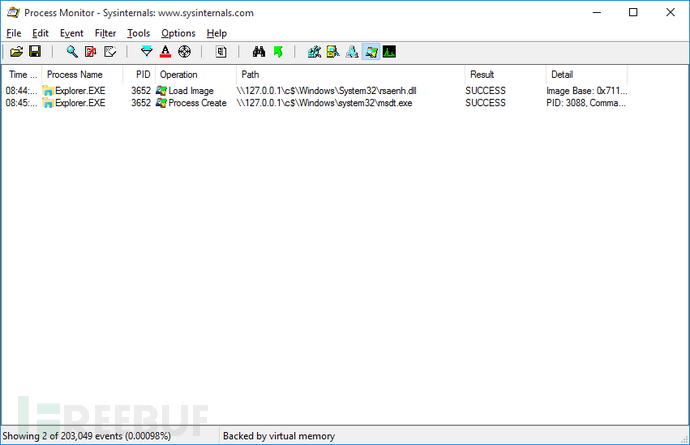This screenshot has width=690, height=445.
Task: Click the rsaenh.dll path cell
Action: point(327,91)
